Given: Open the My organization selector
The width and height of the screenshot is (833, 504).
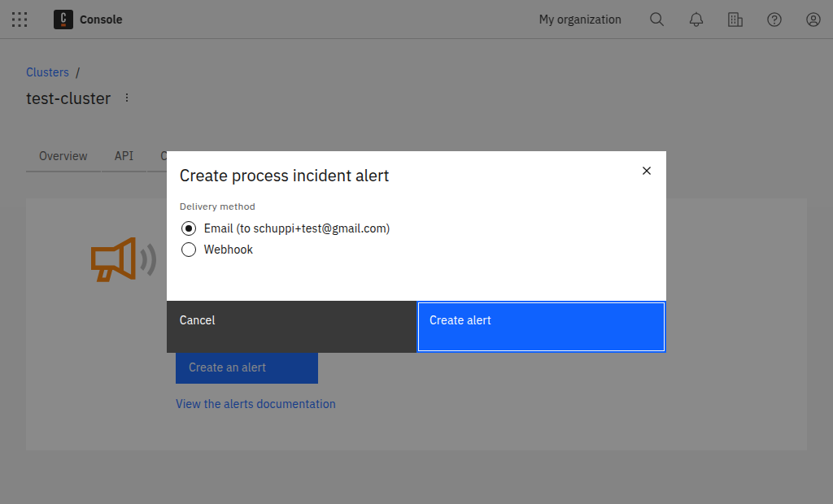Looking at the screenshot, I should [579, 19].
